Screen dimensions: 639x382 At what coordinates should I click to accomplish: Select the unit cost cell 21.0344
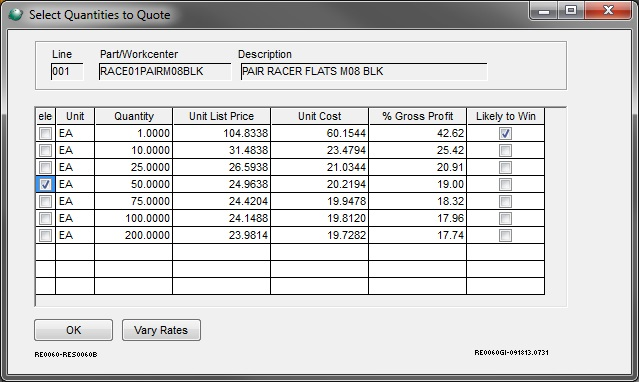(320, 167)
